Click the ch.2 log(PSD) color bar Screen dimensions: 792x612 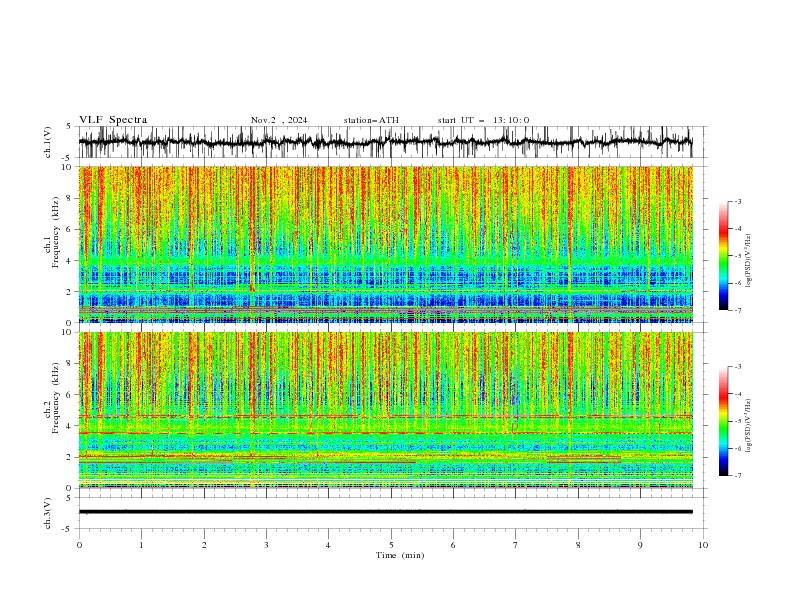723,421
